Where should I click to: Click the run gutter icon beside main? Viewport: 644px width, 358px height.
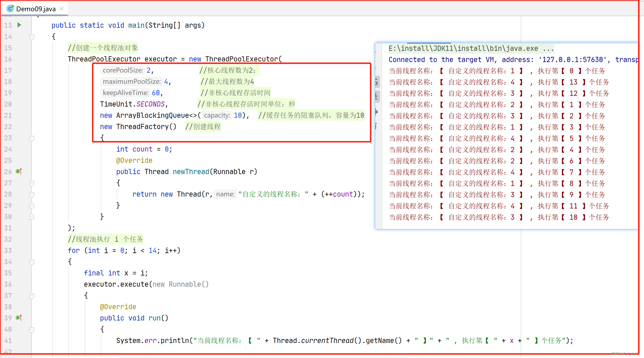point(19,25)
